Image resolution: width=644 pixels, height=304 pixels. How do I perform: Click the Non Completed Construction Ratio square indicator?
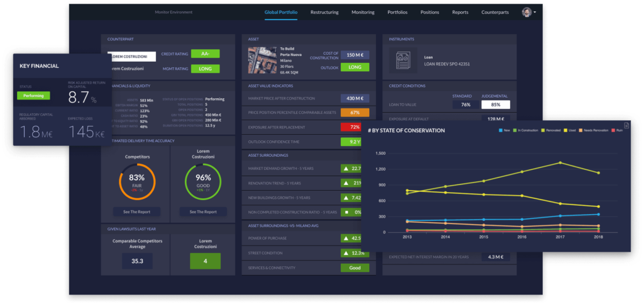coord(346,212)
